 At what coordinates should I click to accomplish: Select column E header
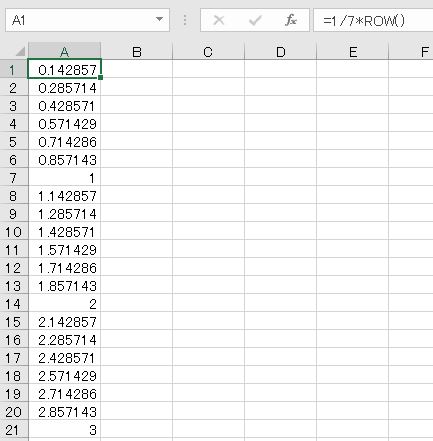pos(353,51)
